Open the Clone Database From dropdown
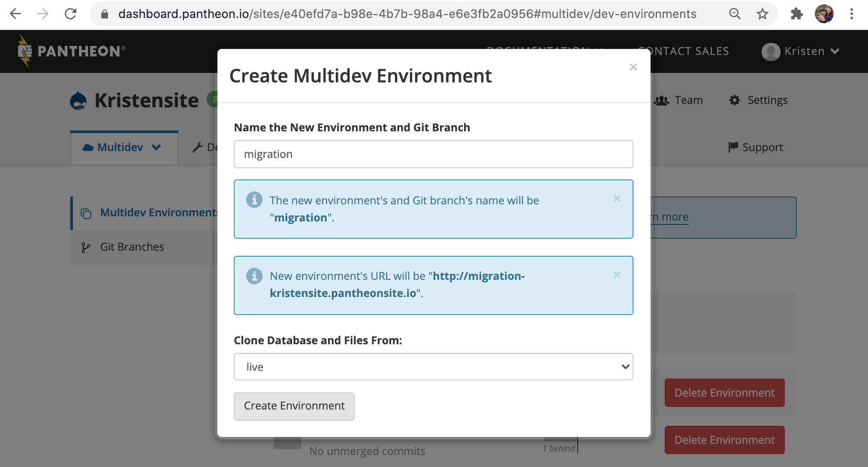The image size is (868, 467). point(433,367)
